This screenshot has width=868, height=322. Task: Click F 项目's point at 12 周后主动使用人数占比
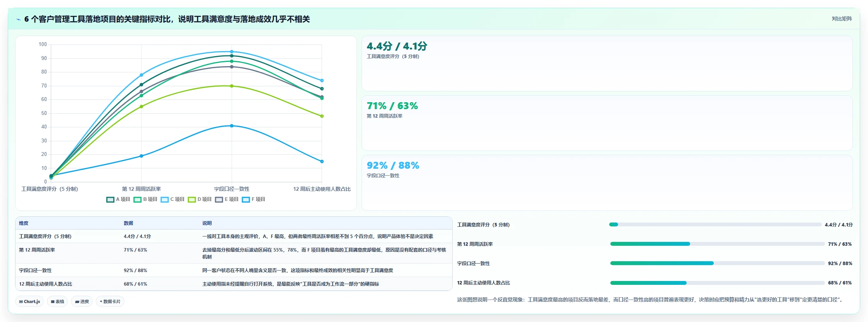coord(322,161)
